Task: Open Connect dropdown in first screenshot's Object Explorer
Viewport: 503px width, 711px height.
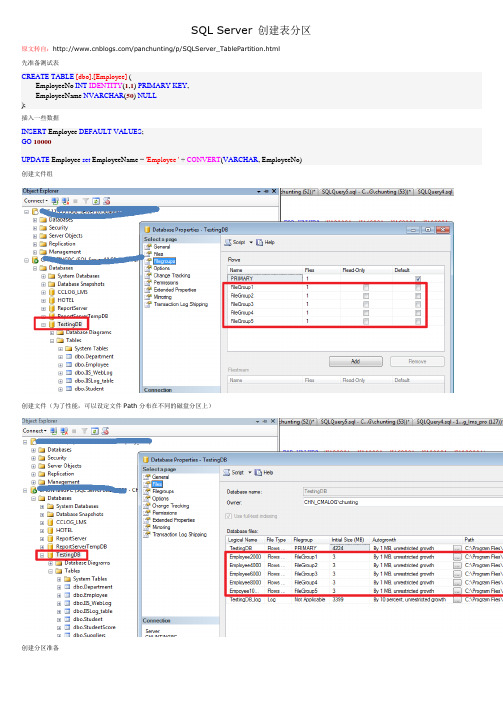Action: tap(36, 201)
